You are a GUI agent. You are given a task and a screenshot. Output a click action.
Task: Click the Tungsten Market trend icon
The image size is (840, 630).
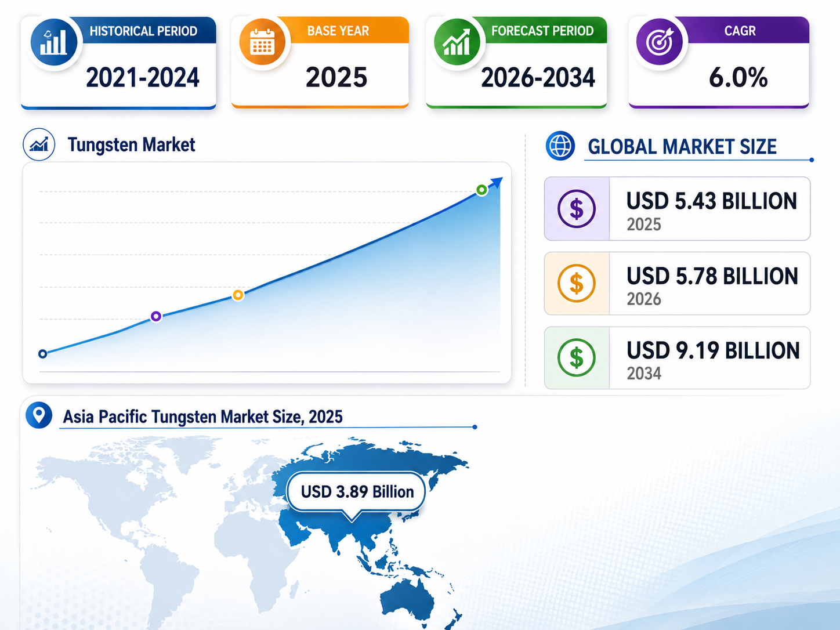point(39,144)
